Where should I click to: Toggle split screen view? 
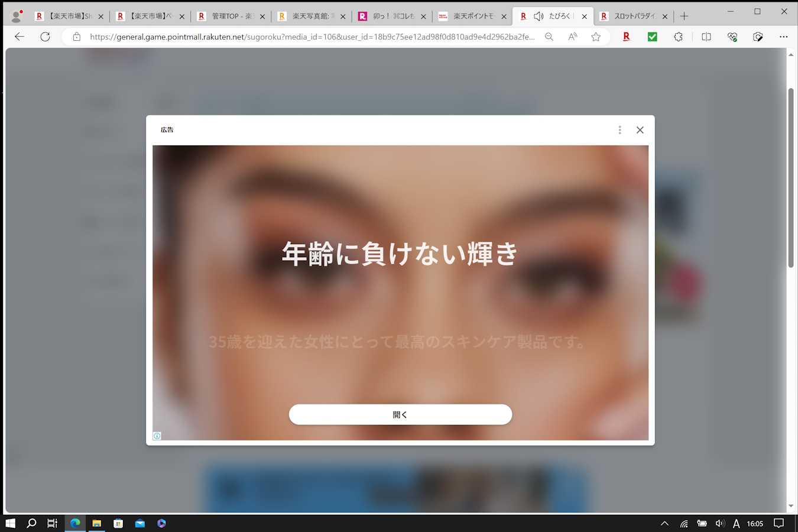(x=706, y=37)
